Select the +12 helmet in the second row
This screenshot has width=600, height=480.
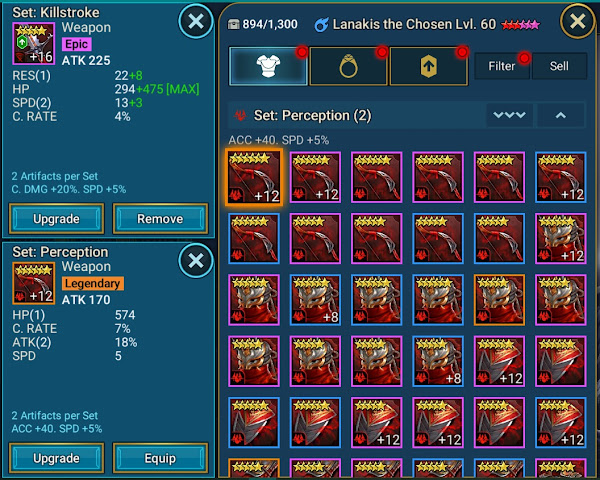pos(561,238)
